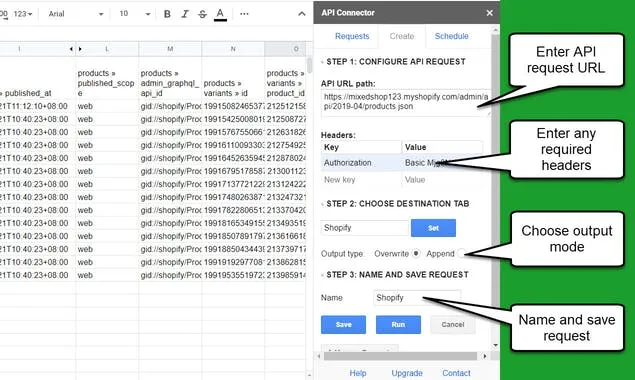Image resolution: width=635 pixels, height=380 pixels.
Task: Edit the API URL path field
Action: pyautogui.click(x=406, y=103)
